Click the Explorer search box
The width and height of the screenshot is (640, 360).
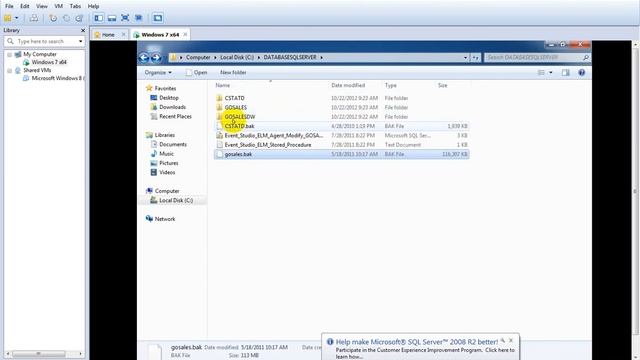pyautogui.click(x=533, y=58)
